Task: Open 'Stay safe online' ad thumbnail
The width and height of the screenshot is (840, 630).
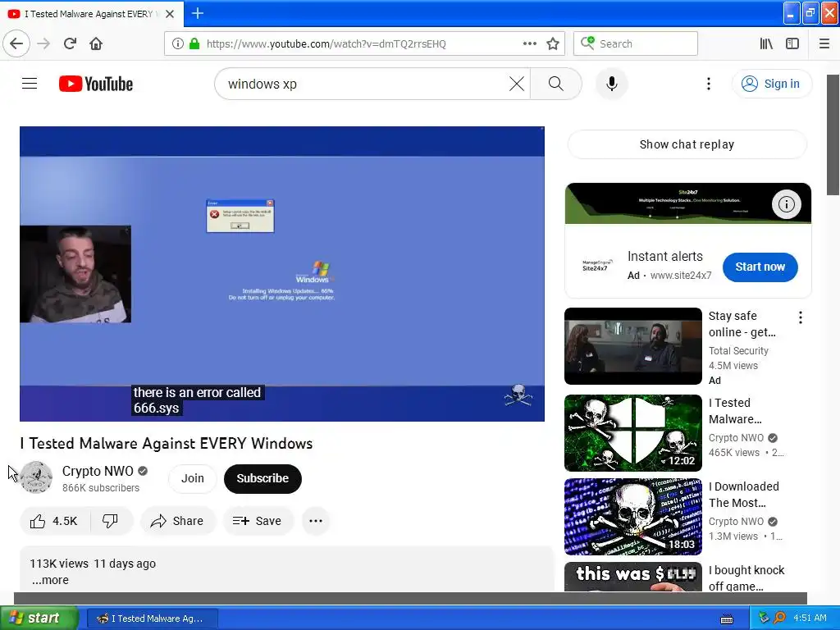Action: point(632,346)
